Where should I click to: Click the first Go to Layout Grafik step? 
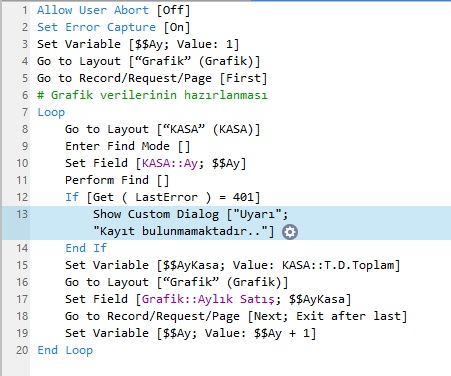pyautogui.click(x=149, y=61)
